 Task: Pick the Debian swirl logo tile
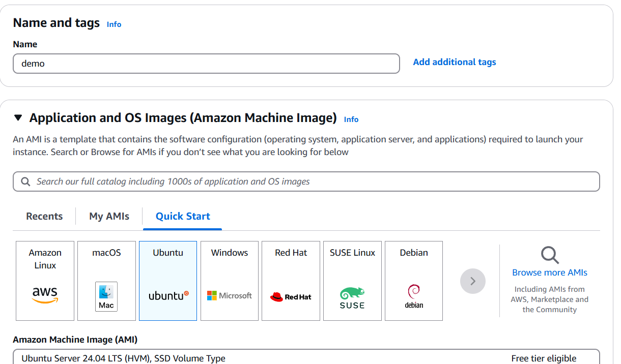click(x=414, y=281)
